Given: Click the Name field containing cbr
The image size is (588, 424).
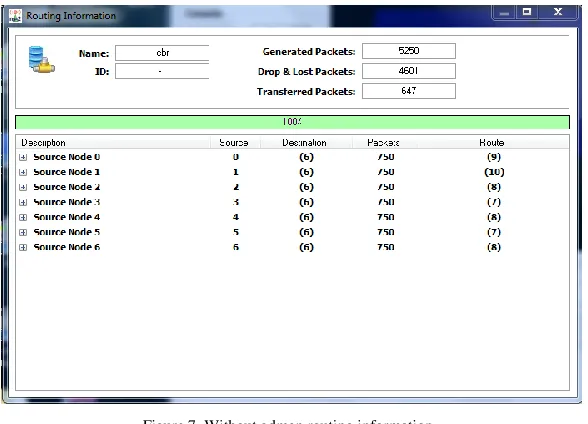Looking at the screenshot, I should 162,53.
